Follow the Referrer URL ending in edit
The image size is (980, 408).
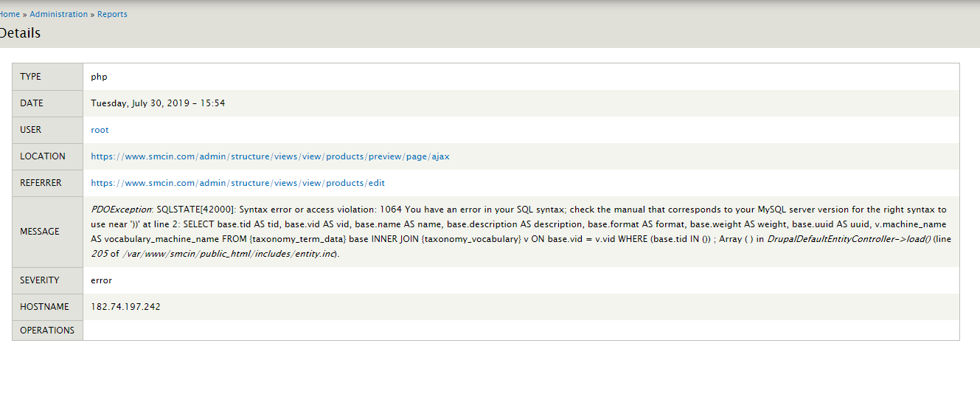(x=237, y=183)
